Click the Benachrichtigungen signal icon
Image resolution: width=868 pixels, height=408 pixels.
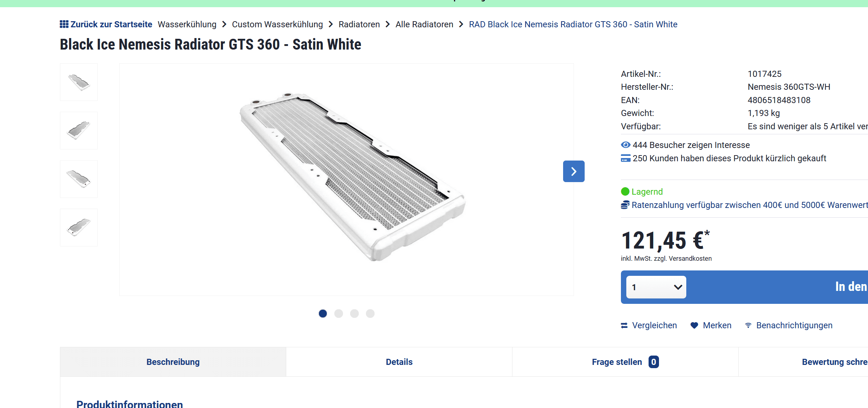748,325
